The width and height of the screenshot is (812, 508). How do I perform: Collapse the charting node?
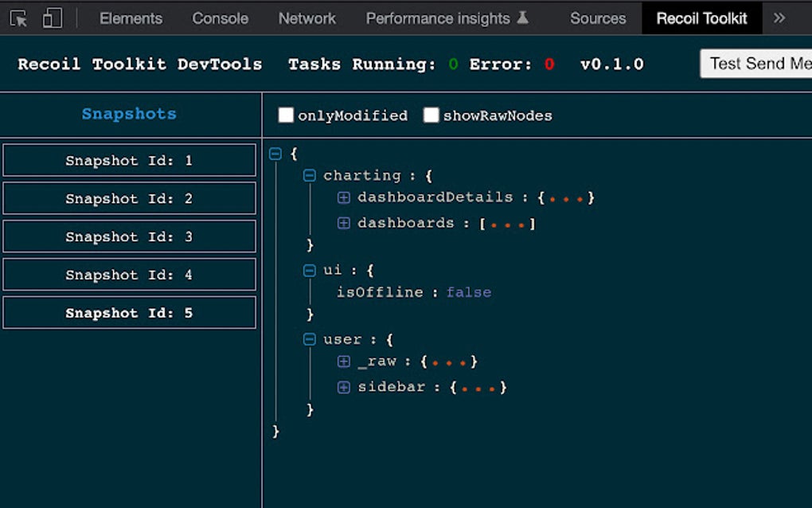tap(310, 175)
